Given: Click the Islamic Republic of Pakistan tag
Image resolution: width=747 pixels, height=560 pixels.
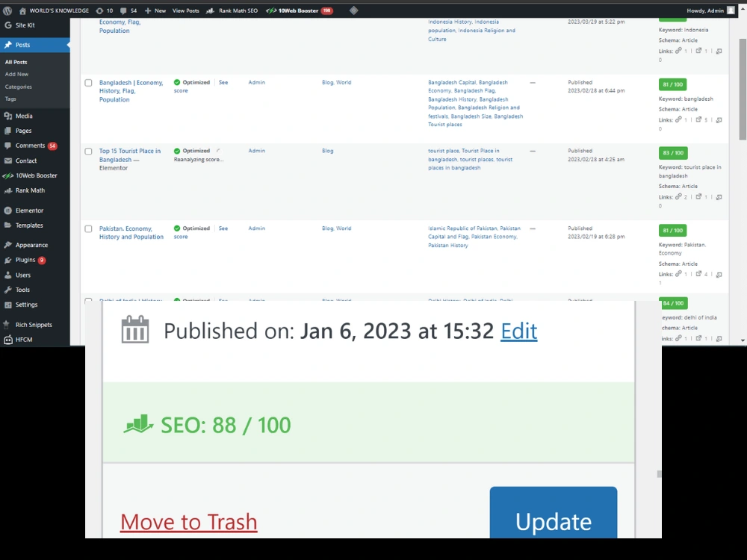Looking at the screenshot, I should pos(462,228).
